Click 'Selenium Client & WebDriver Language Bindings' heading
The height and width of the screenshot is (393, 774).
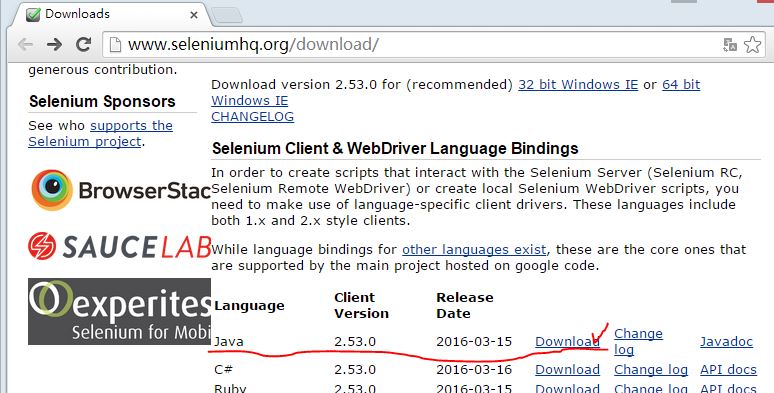click(395, 149)
